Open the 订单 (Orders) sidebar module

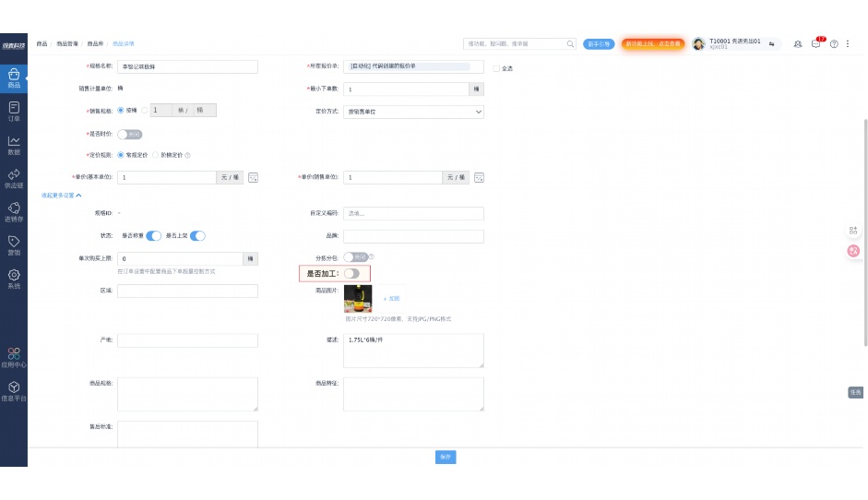(x=14, y=111)
